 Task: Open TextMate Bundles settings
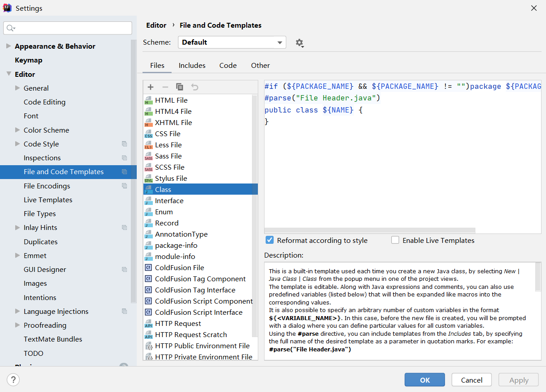coord(53,339)
